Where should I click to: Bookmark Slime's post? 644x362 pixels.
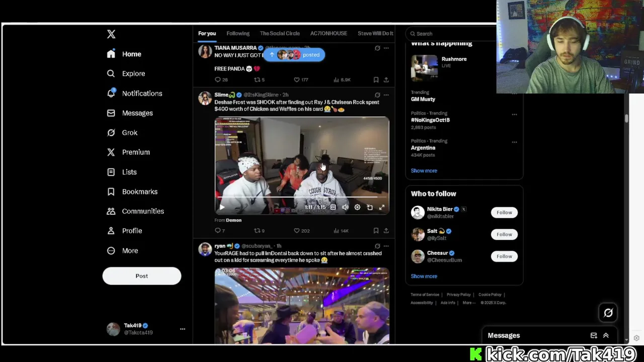pyautogui.click(x=376, y=231)
